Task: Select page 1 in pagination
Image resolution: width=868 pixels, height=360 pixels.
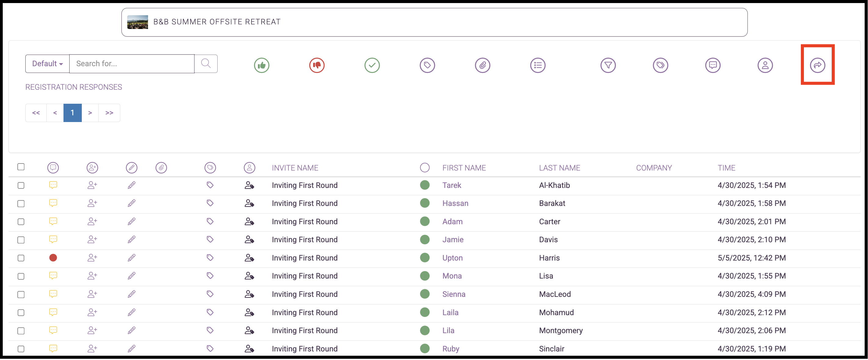Action: click(72, 113)
